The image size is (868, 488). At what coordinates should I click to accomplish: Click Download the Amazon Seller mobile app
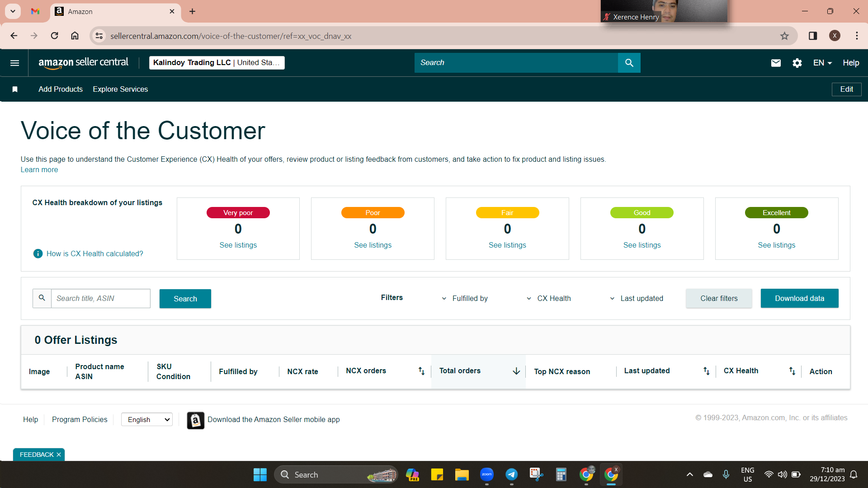(274, 420)
